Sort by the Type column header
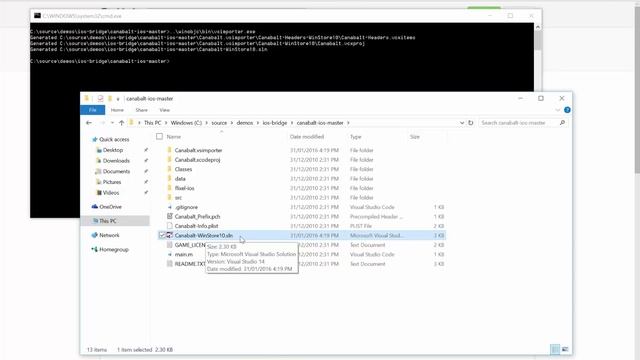640x360 pixels. click(x=356, y=137)
